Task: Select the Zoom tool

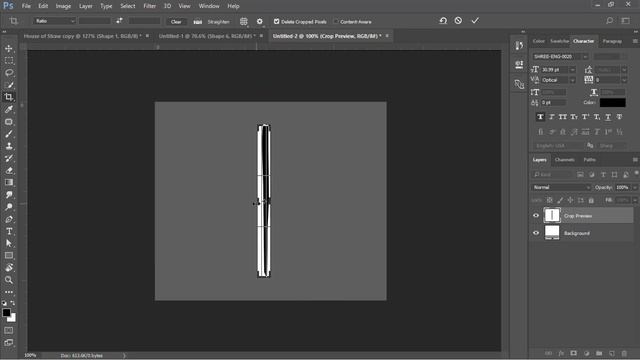Action: [x=9, y=280]
